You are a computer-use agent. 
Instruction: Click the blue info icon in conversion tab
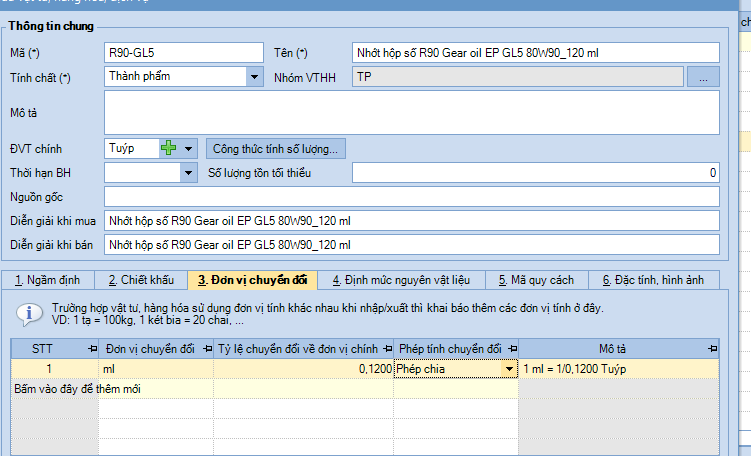pyautogui.click(x=30, y=313)
